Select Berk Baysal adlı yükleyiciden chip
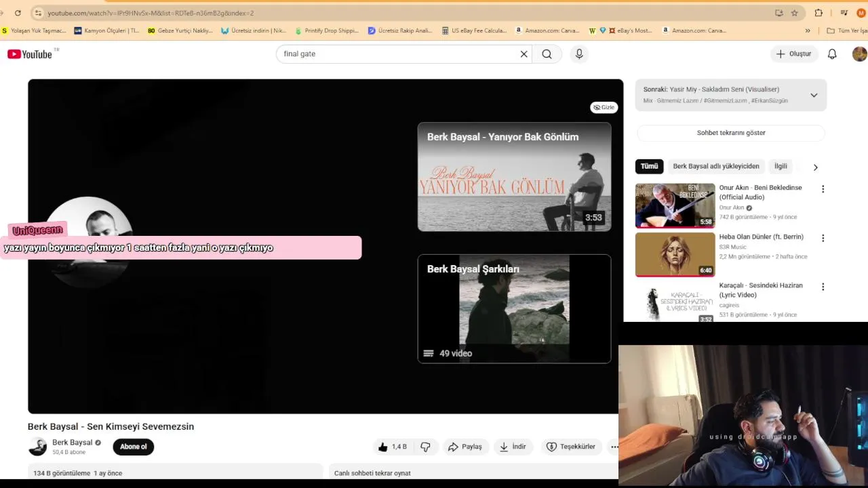This screenshot has height=488, width=868. (716, 166)
